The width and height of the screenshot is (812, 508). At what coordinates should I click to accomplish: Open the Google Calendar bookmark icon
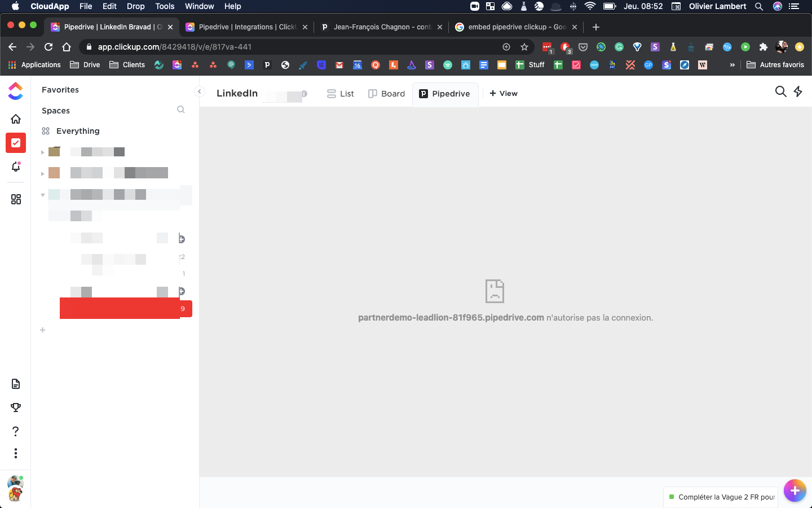coord(358,65)
